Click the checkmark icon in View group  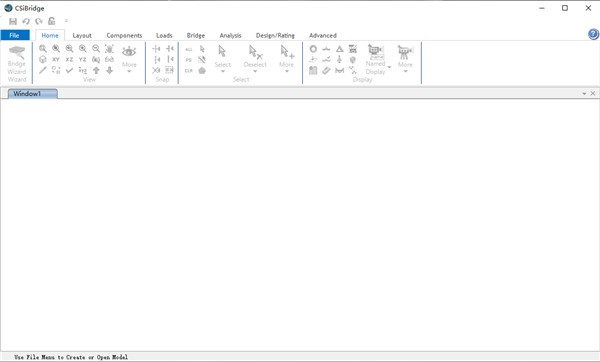(x=69, y=70)
